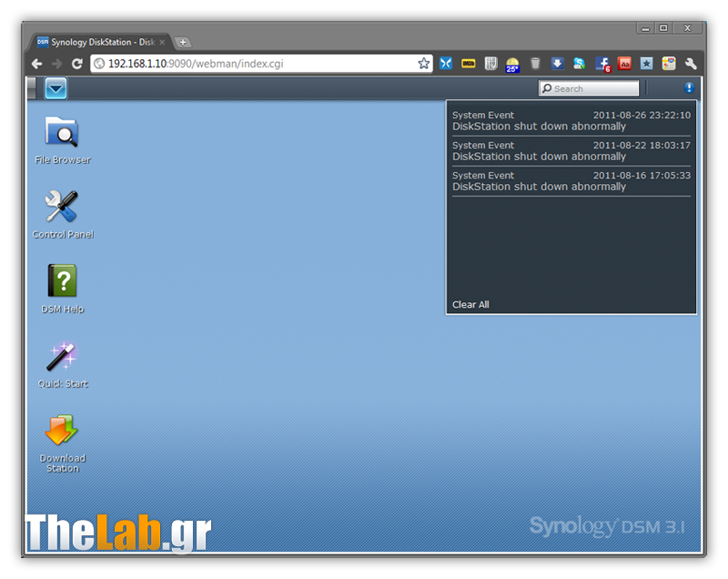
Task: Focus the address bar showing 192.168.1.10
Action: coord(255,64)
